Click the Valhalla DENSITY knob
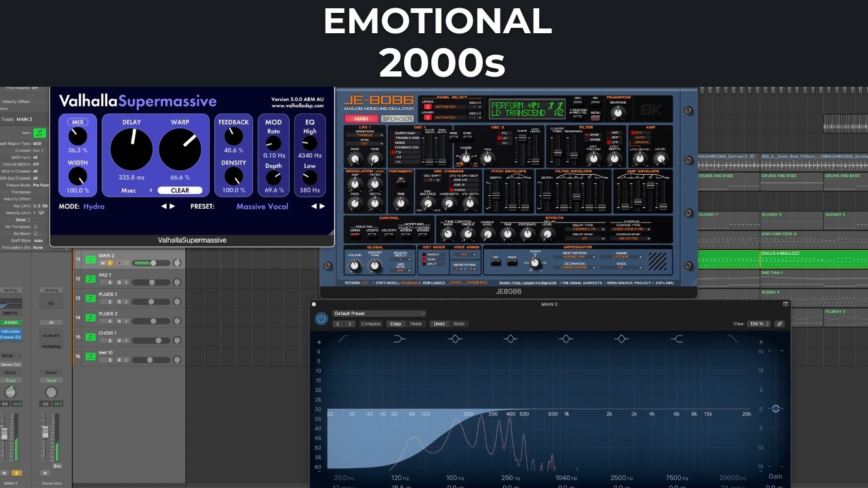Screen dimensions: 868x488 click(233, 176)
